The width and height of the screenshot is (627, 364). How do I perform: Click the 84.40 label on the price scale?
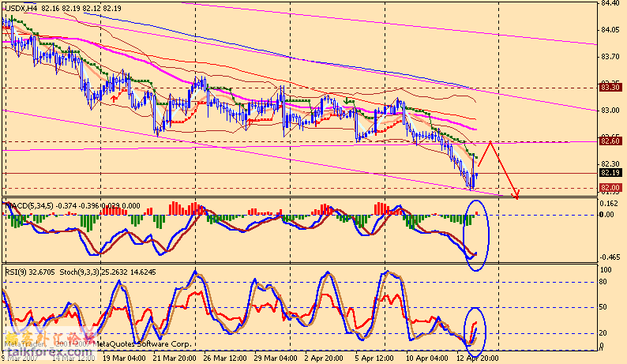coord(609,3)
